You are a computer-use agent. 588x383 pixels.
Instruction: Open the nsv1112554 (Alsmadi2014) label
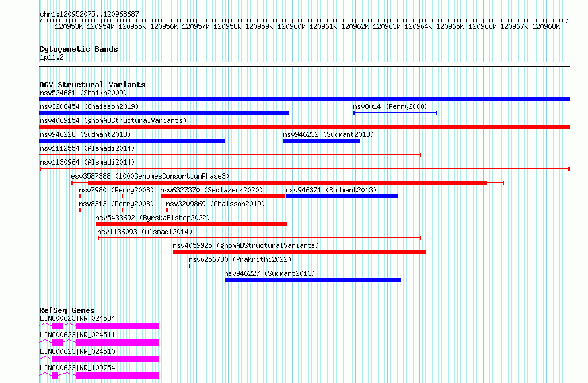(x=87, y=148)
